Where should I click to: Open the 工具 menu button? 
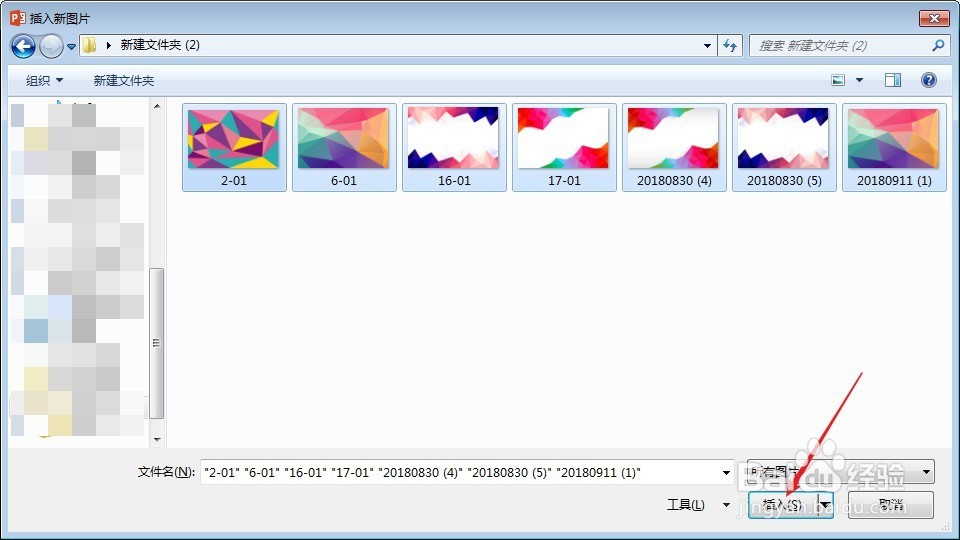click(697, 504)
